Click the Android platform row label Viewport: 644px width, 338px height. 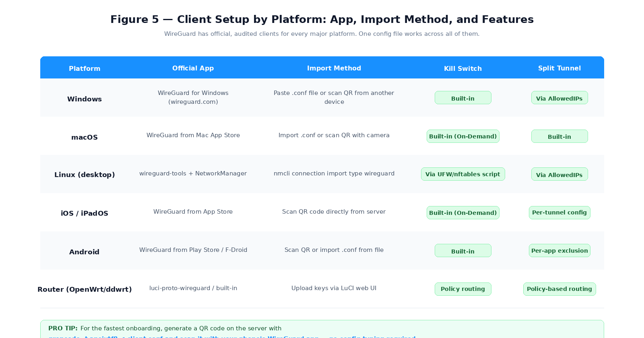tap(85, 252)
